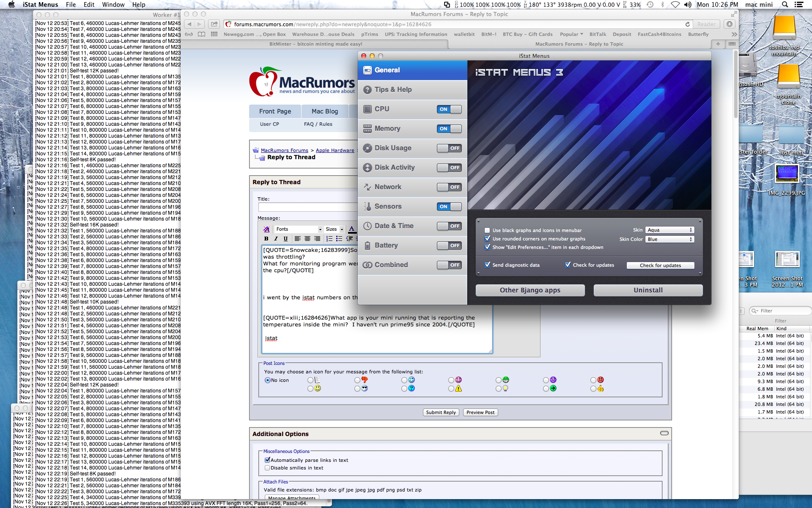Turn off the CPU monitoring switch
This screenshot has height=508, width=812.
pos(449,109)
